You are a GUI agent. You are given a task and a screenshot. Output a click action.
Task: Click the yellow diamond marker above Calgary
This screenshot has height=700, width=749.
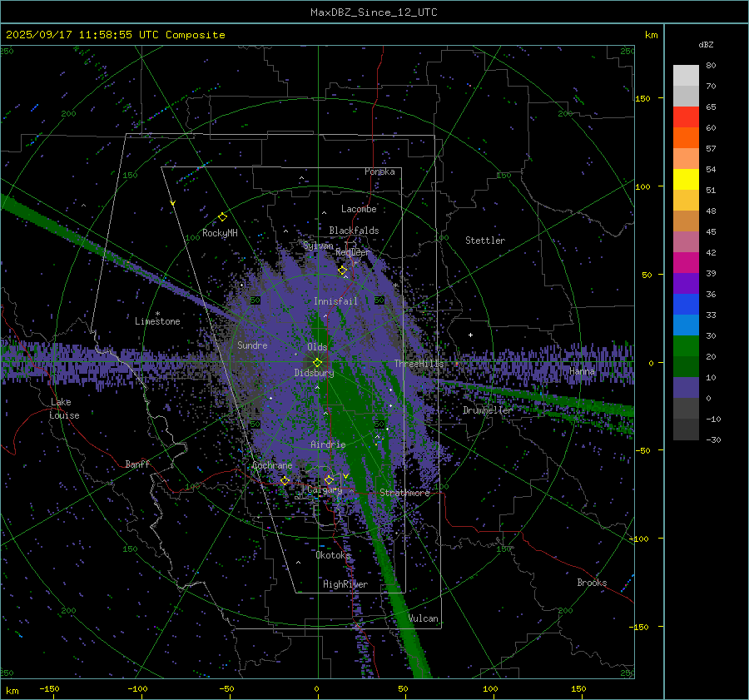coord(329,480)
